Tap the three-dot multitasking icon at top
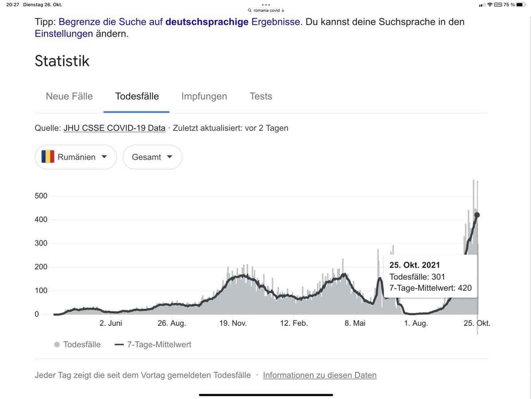Viewport: 532px width, 399px height. [x=266, y=4]
